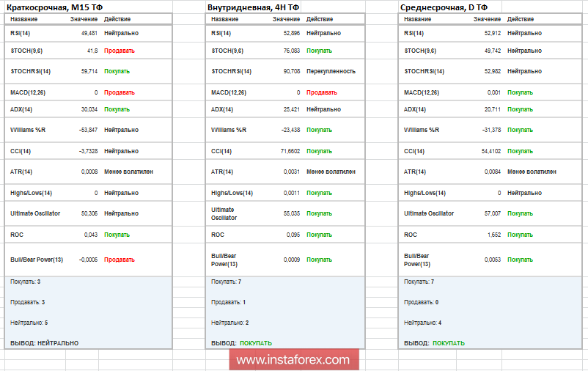Screen dimensions: 588x371
Task: Click ВЫВОД: НЕЙТРАЛЬНО summary in M15 table
Action: 44,343
